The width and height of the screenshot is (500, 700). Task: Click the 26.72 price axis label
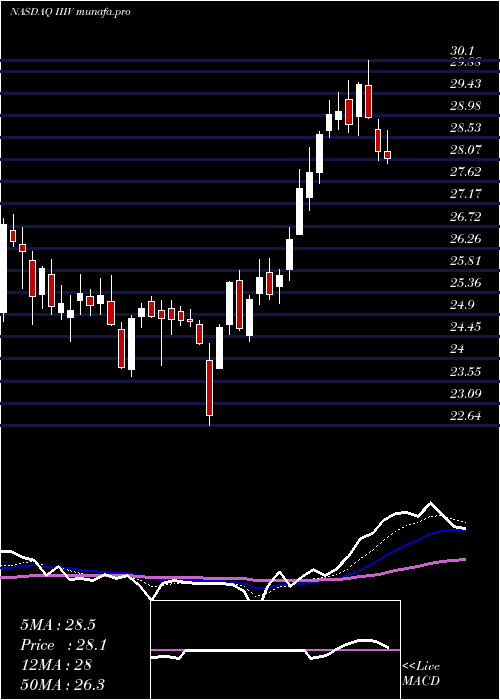click(x=465, y=217)
